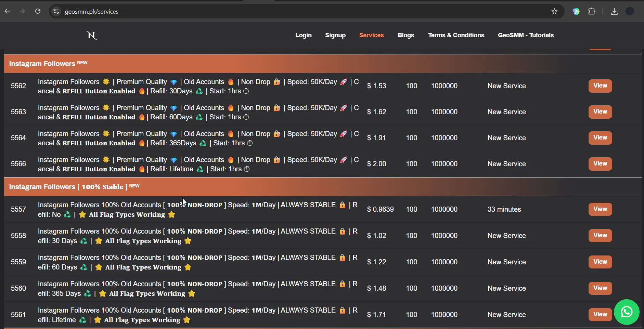Click the Refill: 30 Days stable description
This screenshot has width=644, height=329.
pos(198,236)
